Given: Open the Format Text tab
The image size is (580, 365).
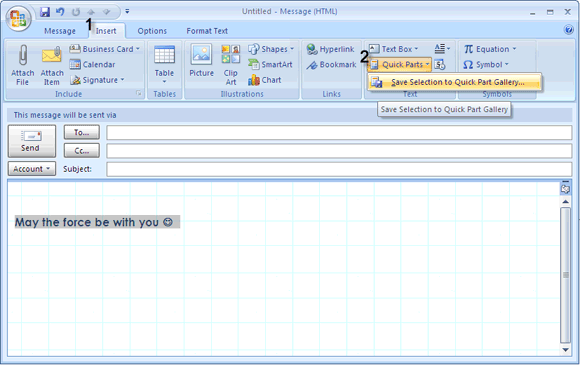Looking at the screenshot, I should click(x=207, y=31).
